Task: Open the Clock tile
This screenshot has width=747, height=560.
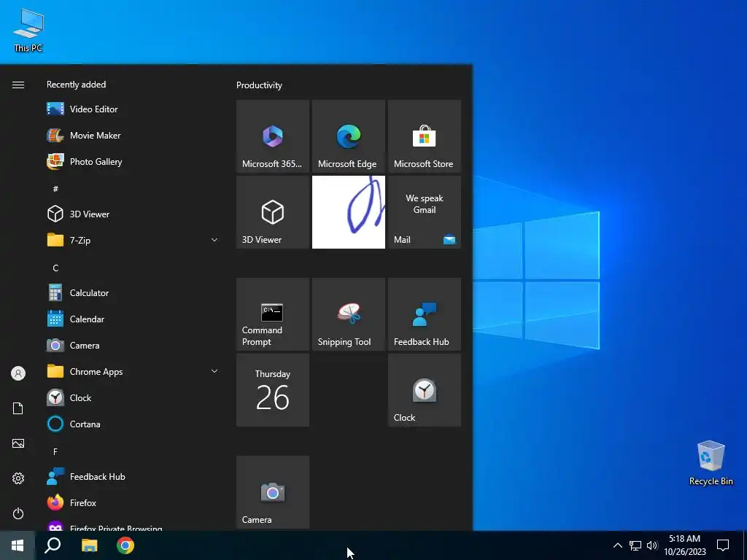Action: (x=425, y=390)
